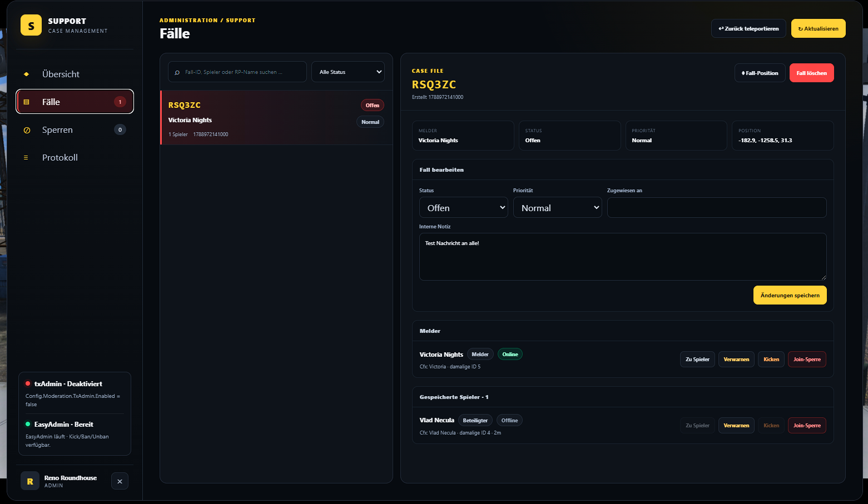Open the Priorität dropdown showing Normal
The width and height of the screenshot is (868, 504).
coord(557,207)
